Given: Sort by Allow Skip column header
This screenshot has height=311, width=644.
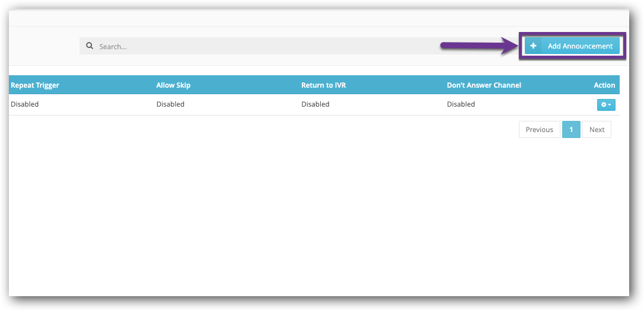Looking at the screenshot, I should click(x=173, y=85).
